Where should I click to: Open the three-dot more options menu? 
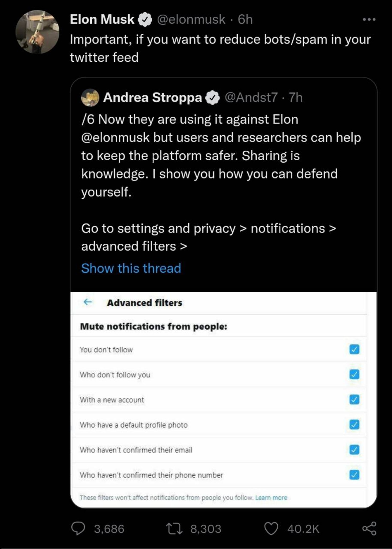(369, 20)
